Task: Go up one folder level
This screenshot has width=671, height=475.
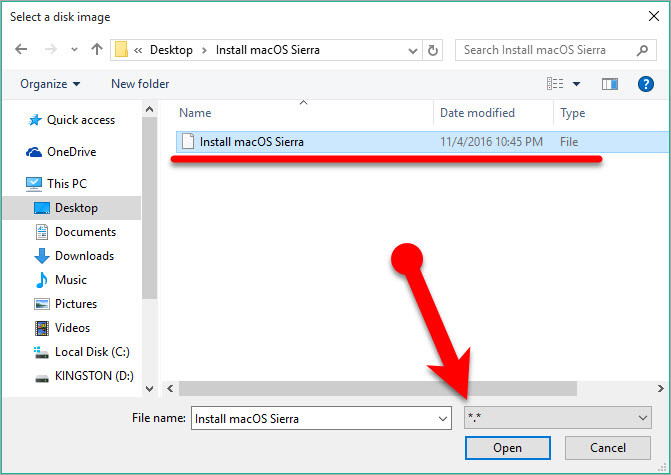Action: 97,50
